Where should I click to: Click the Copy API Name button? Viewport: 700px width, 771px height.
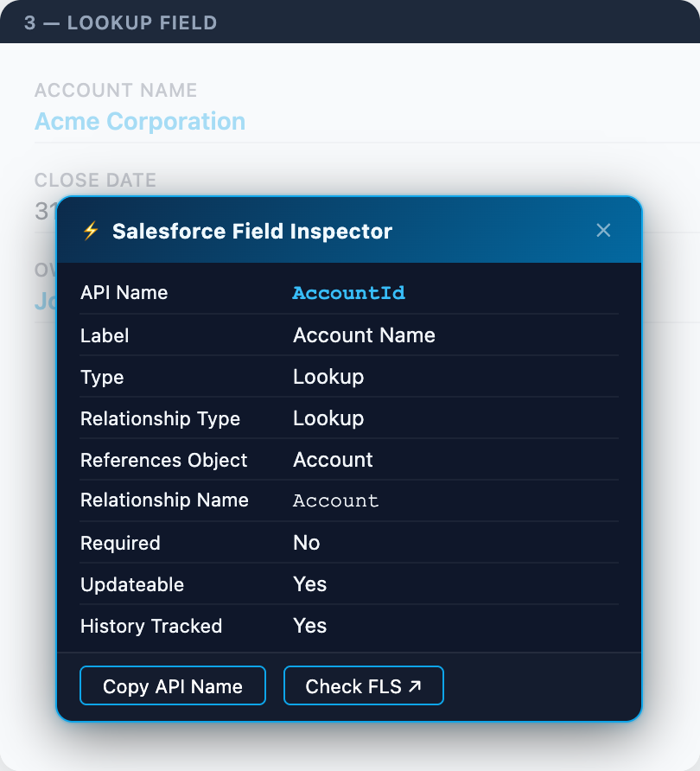tap(172, 685)
